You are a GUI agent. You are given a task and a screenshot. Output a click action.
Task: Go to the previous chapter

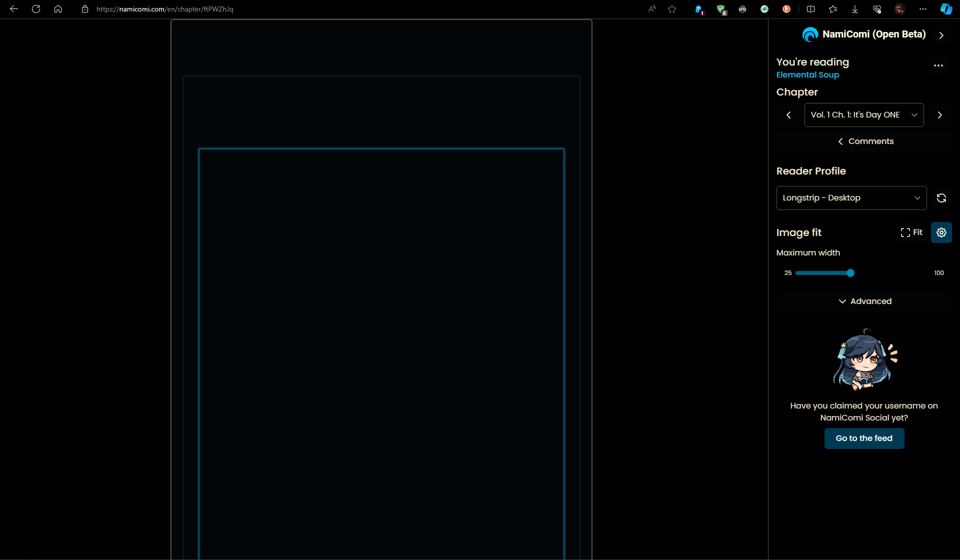point(788,115)
